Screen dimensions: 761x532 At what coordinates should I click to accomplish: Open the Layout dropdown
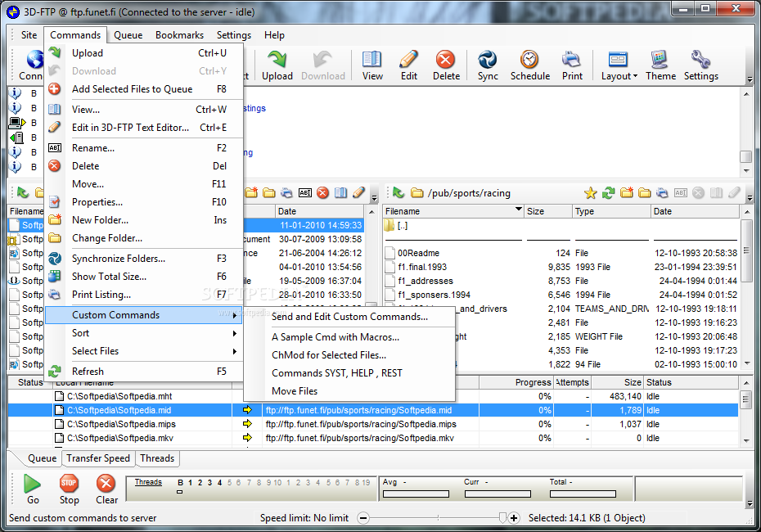619,65
